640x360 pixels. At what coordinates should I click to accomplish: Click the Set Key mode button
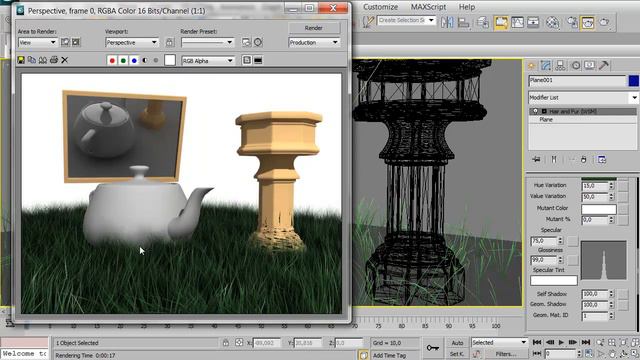pyautogui.click(x=457, y=354)
